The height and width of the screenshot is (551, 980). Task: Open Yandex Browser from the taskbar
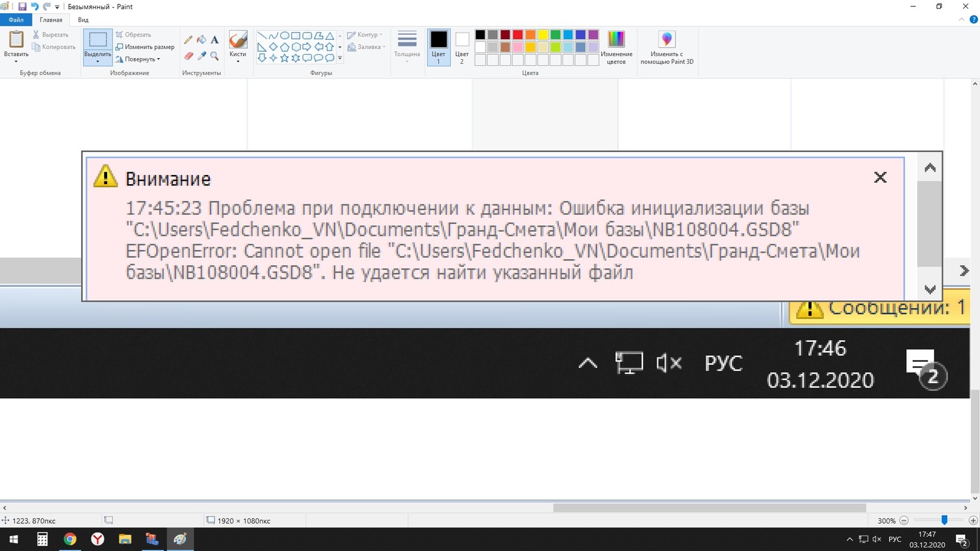coord(97,539)
